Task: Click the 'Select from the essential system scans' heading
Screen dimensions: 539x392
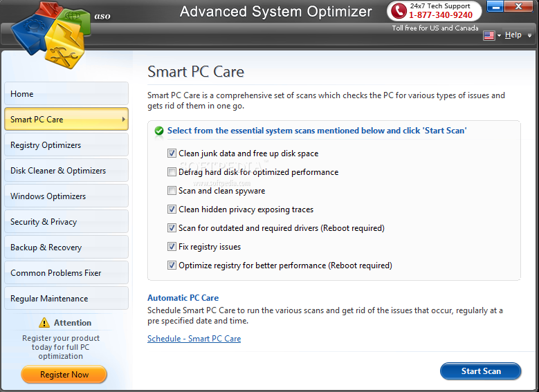Action: point(317,131)
